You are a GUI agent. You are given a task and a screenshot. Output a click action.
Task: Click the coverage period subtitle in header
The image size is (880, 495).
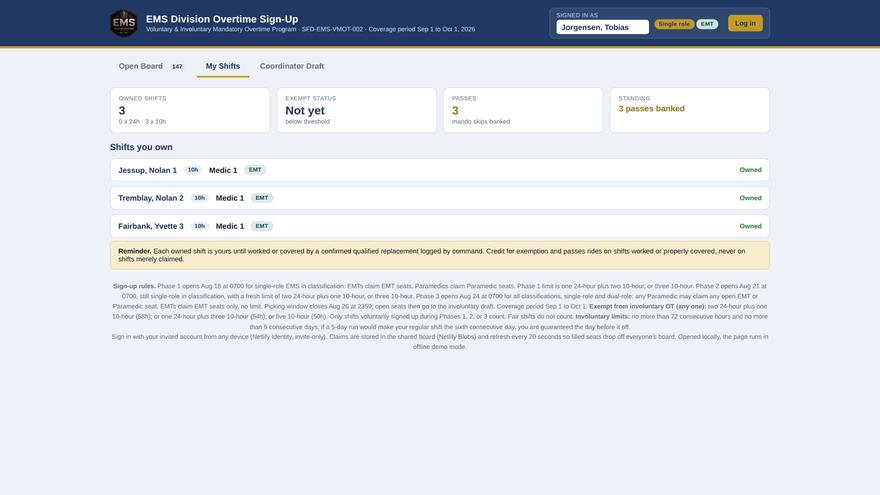(310, 29)
